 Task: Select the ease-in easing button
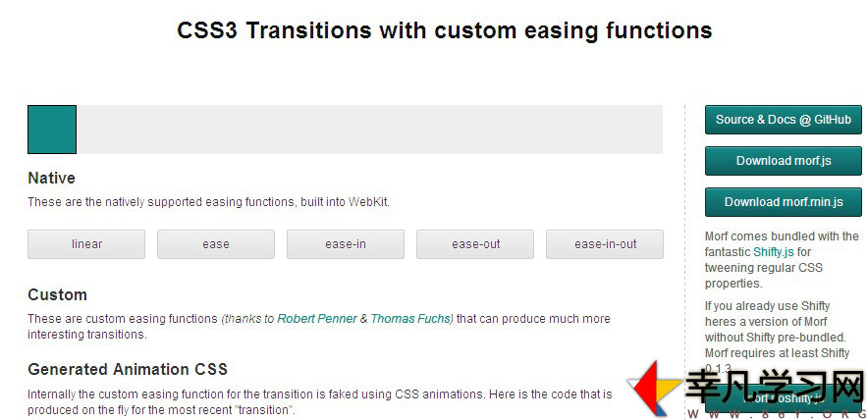(346, 244)
